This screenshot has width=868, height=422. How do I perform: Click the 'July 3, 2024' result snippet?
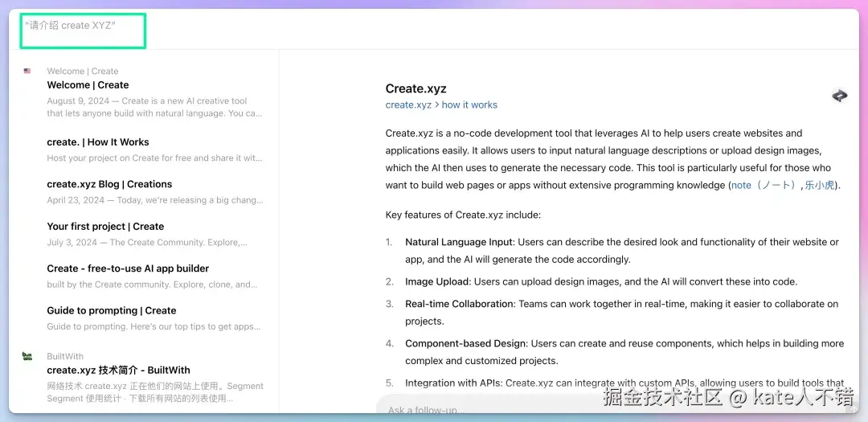click(147, 242)
